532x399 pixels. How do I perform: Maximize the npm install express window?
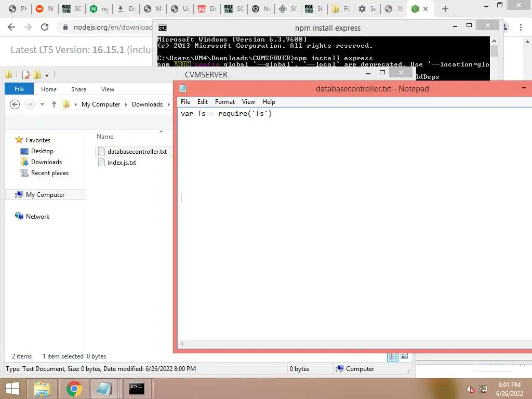pos(469,25)
